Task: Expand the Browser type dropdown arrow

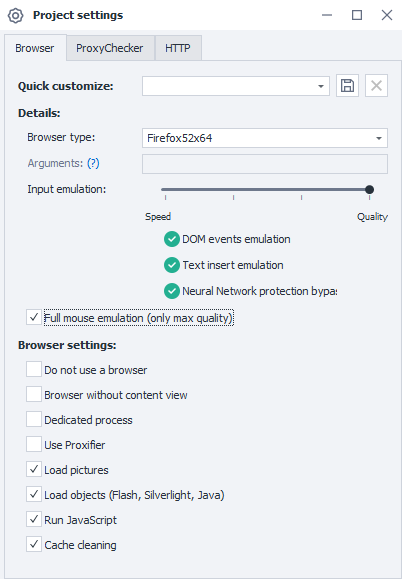Action: (x=379, y=138)
